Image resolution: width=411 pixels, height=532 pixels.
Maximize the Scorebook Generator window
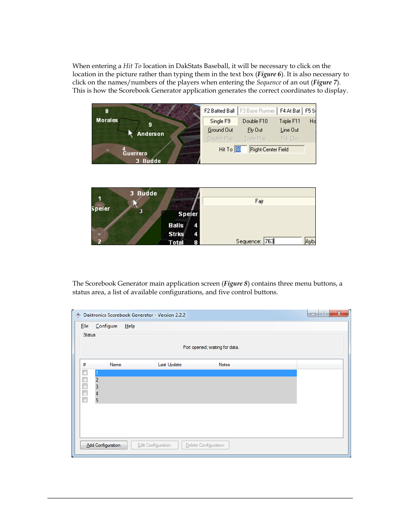[324, 314]
